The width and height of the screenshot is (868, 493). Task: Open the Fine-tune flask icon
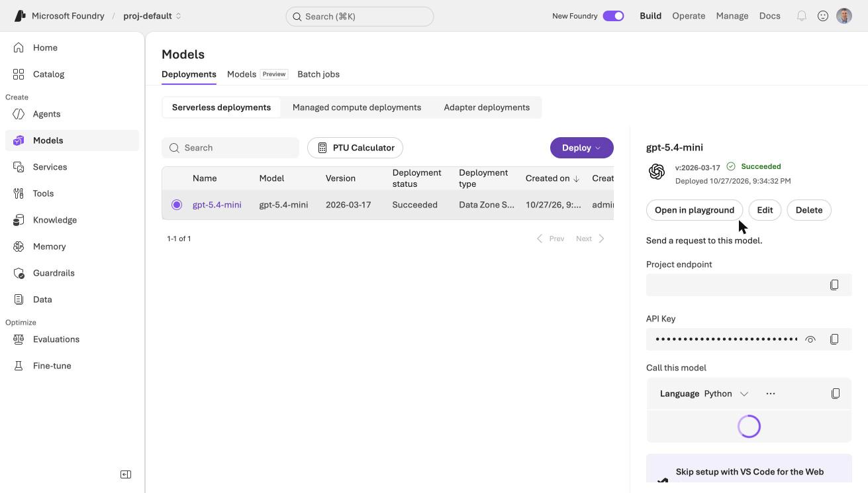pyautogui.click(x=19, y=366)
